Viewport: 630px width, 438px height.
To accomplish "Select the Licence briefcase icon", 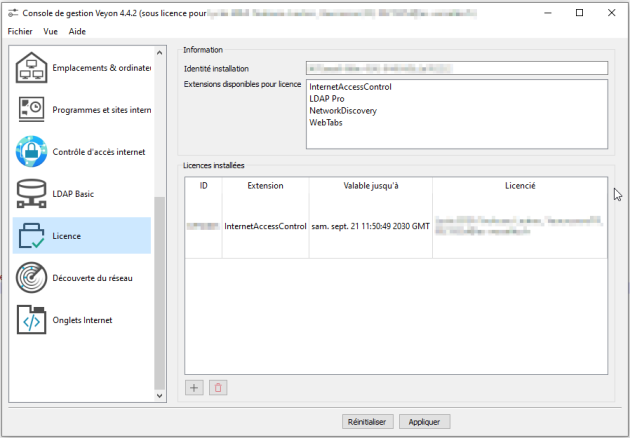I will (x=31, y=236).
